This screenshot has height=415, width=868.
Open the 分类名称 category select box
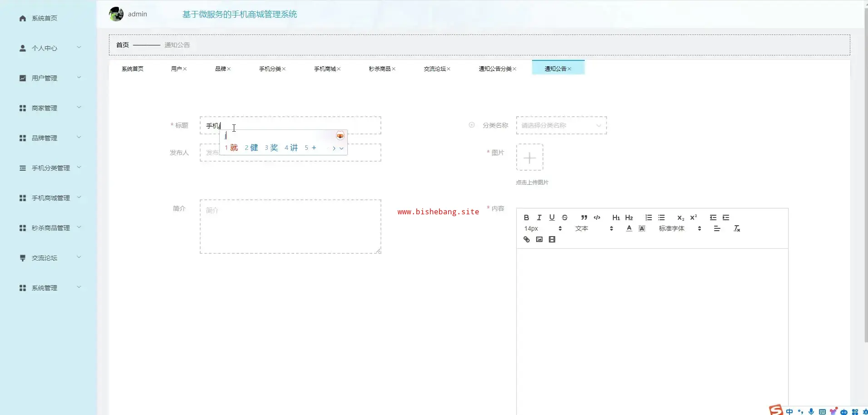561,125
